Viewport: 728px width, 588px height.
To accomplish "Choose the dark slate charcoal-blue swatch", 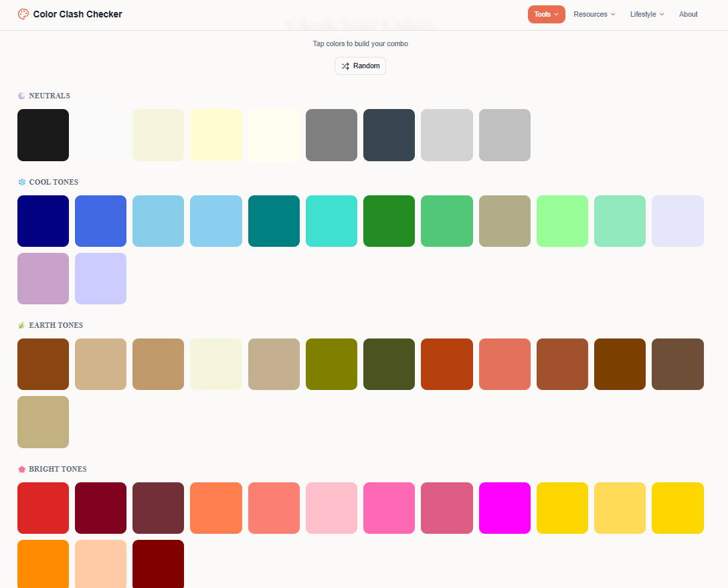I will (x=389, y=135).
